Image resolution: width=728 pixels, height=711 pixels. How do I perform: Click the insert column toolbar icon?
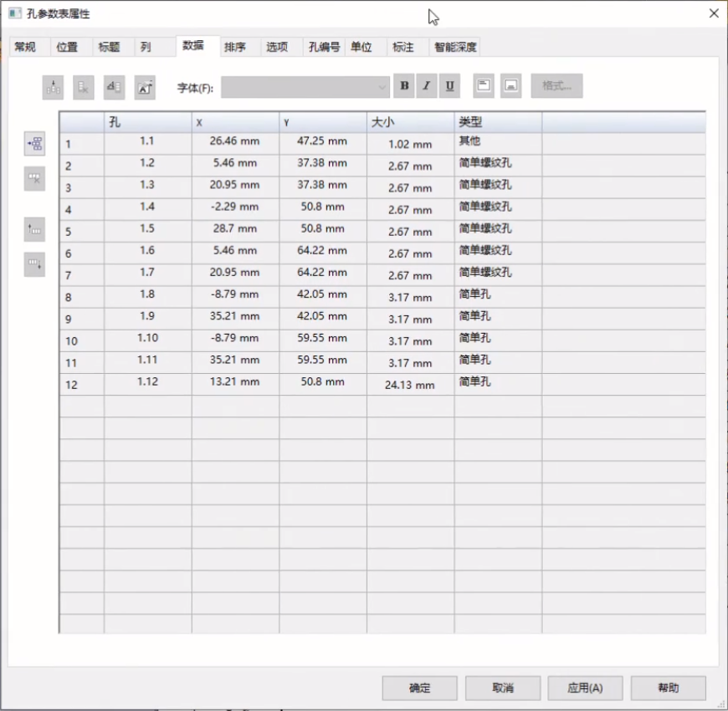tap(53, 87)
